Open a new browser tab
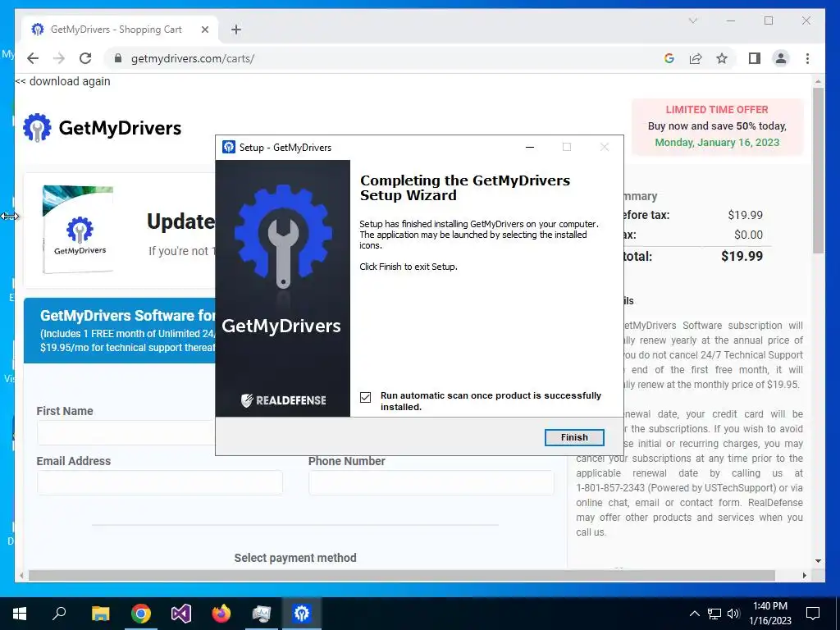840x630 pixels. [236, 30]
